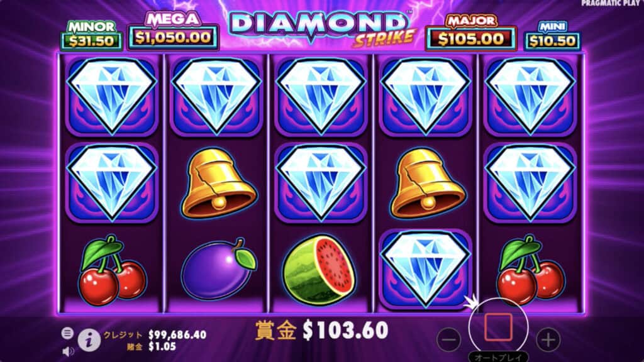This screenshot has width=644, height=362.
Task: Stop the spin with red square button
Action: tap(498, 327)
